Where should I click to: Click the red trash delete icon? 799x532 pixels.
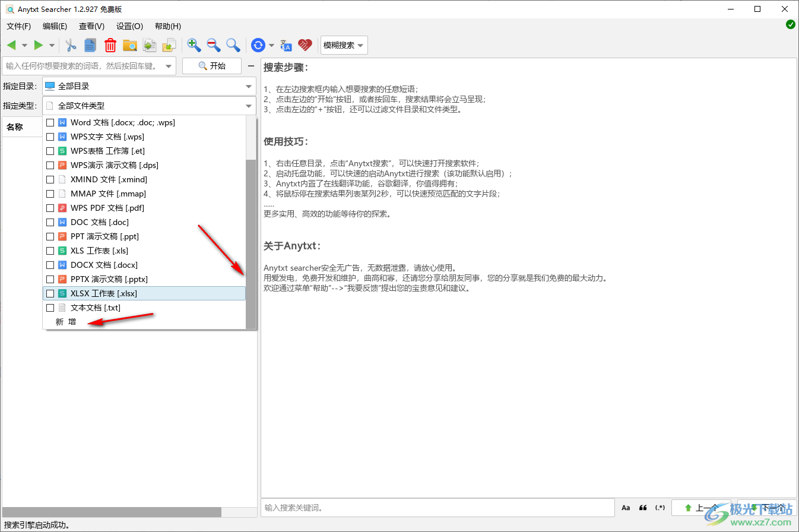click(x=110, y=45)
